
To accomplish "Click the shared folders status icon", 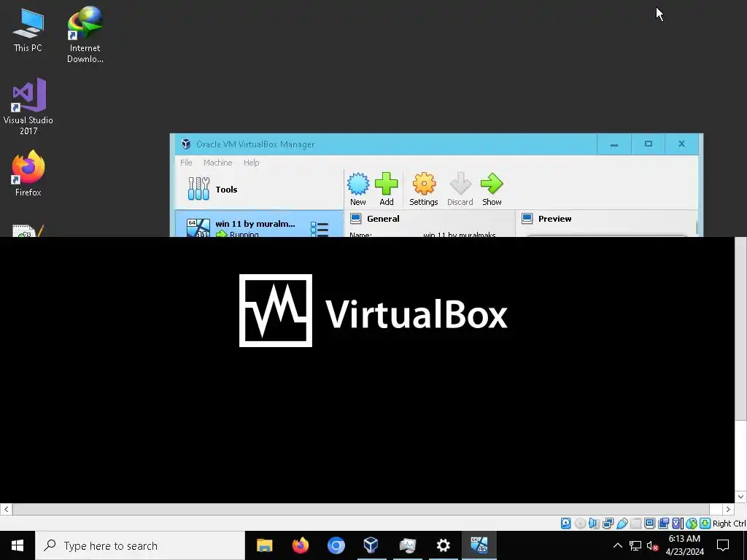I will click(x=635, y=524).
